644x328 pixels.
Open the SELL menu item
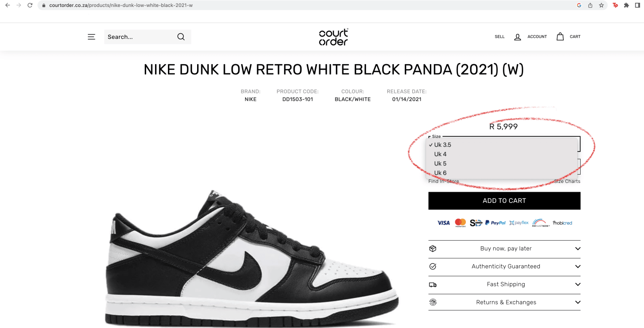tap(500, 36)
